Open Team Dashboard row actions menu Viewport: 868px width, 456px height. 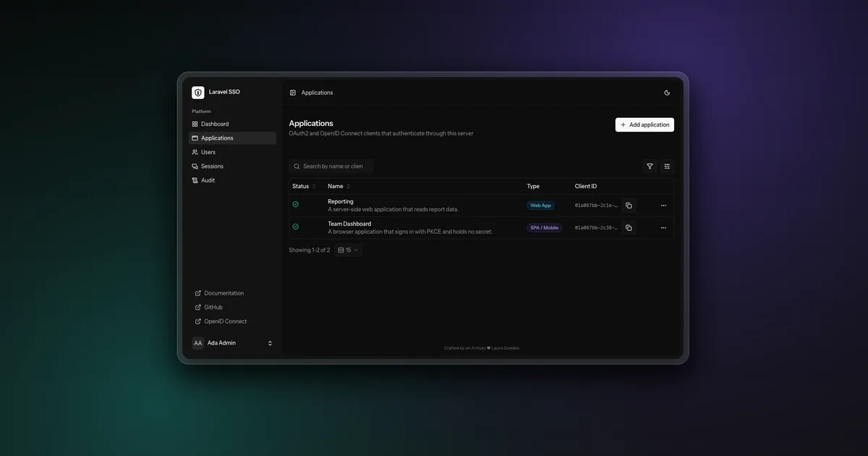point(663,227)
